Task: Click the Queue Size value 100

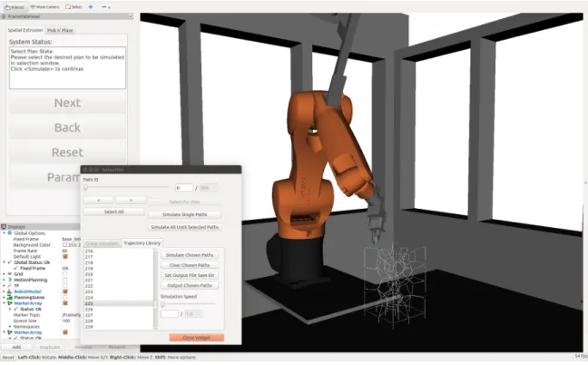Action: pyautogui.click(x=66, y=321)
